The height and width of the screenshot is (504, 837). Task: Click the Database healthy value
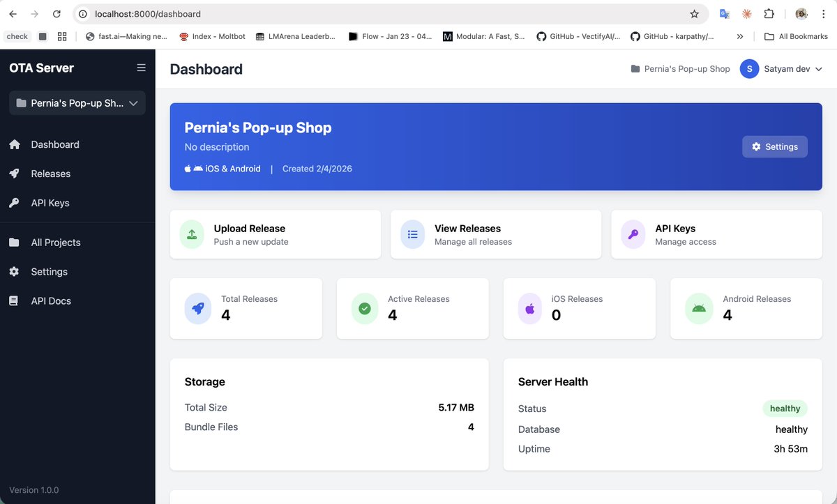[x=792, y=429]
